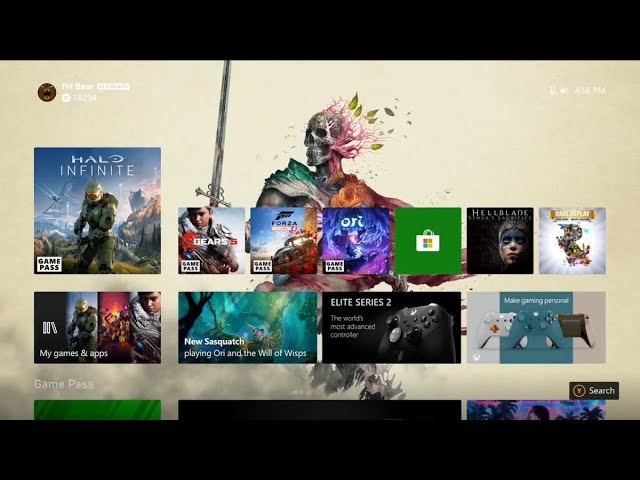Click the 4:56 PM clock
This screenshot has height=480, width=640.
point(590,91)
